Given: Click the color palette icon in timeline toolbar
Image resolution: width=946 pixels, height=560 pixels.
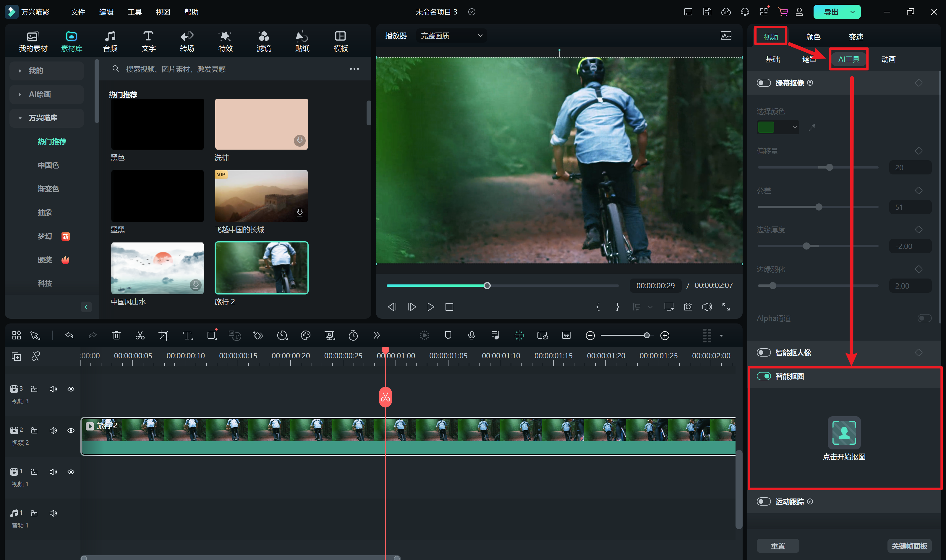Looking at the screenshot, I should click(305, 335).
